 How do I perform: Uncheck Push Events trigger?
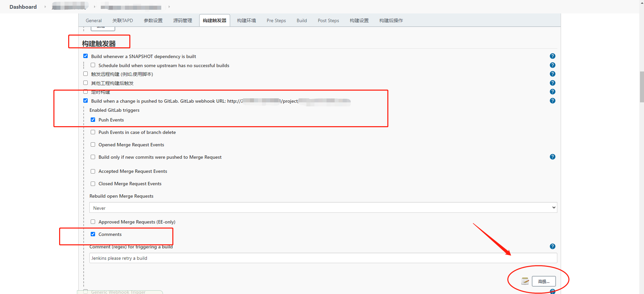[x=93, y=120]
